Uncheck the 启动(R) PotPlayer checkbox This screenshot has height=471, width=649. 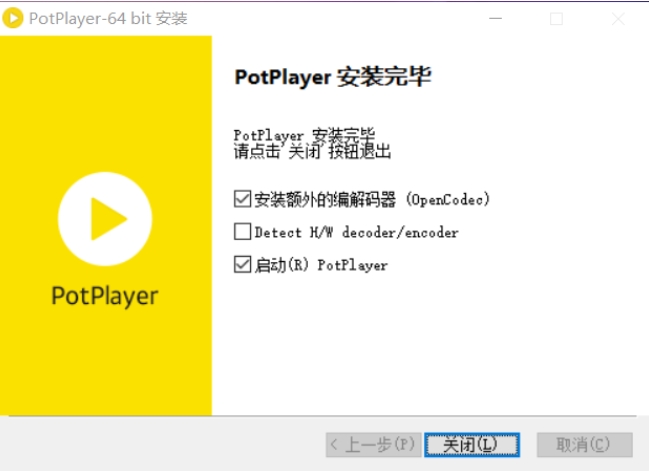click(x=242, y=264)
